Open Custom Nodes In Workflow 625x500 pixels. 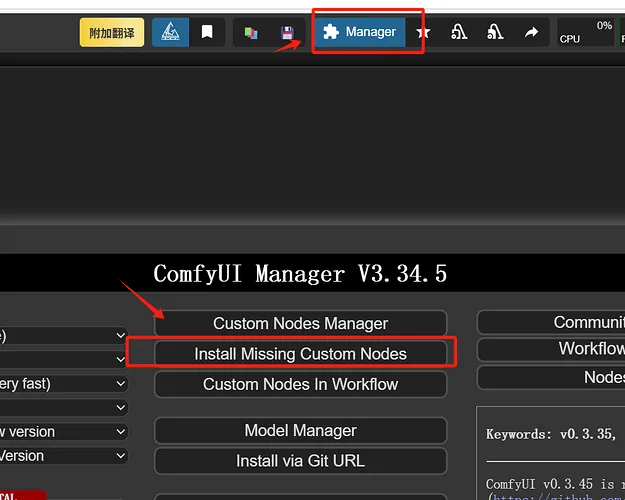[x=300, y=384]
